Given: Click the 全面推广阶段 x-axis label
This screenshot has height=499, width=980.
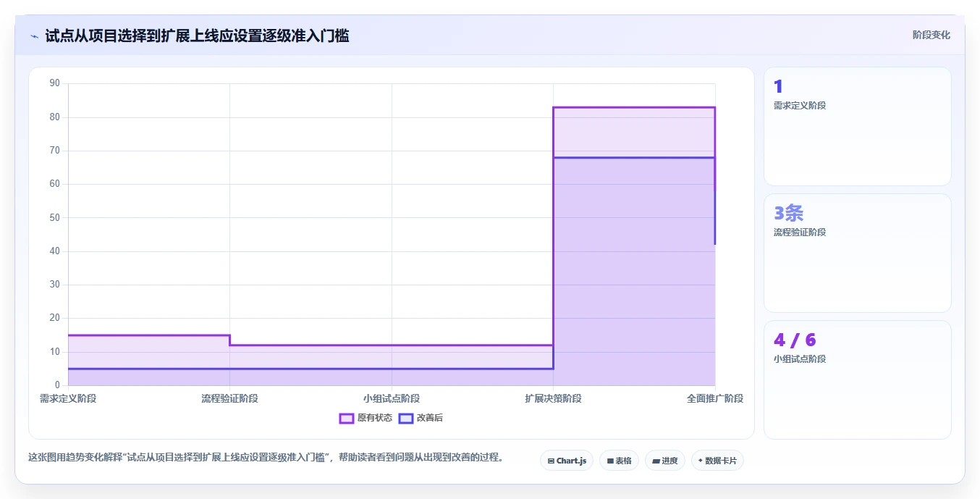Looking at the screenshot, I should [715, 398].
